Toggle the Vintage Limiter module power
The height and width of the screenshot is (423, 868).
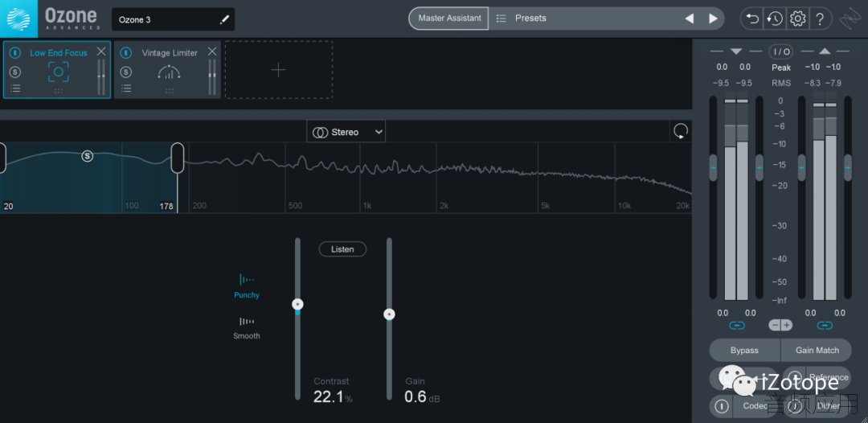(126, 52)
